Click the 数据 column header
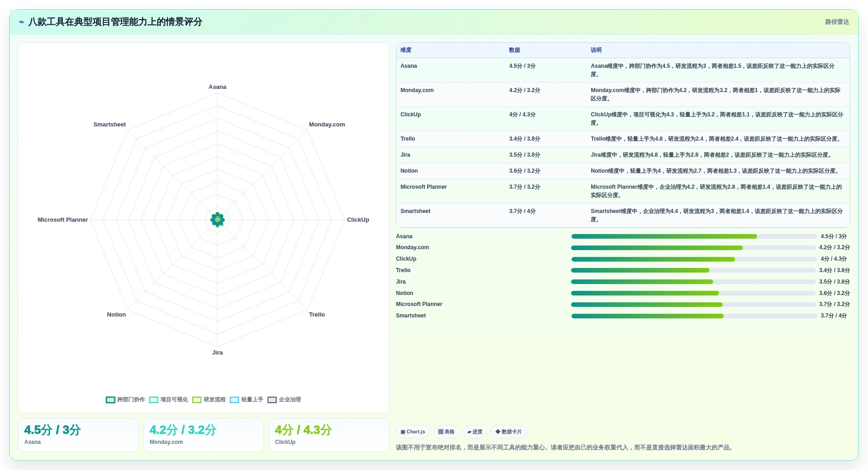 coord(515,50)
